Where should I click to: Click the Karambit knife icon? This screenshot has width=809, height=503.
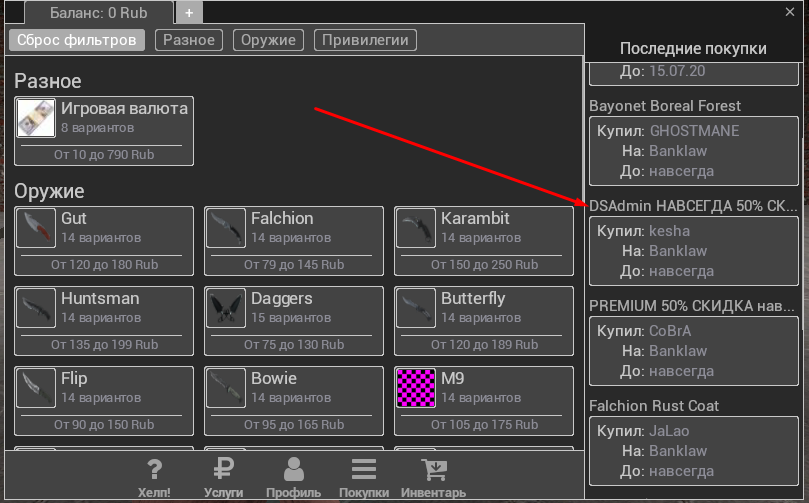point(415,229)
